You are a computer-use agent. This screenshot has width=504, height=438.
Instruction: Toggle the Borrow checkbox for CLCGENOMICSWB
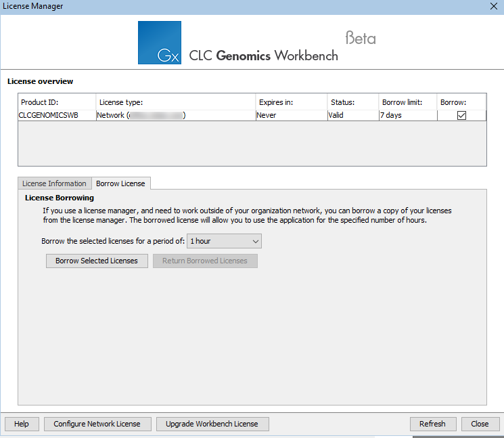click(461, 116)
